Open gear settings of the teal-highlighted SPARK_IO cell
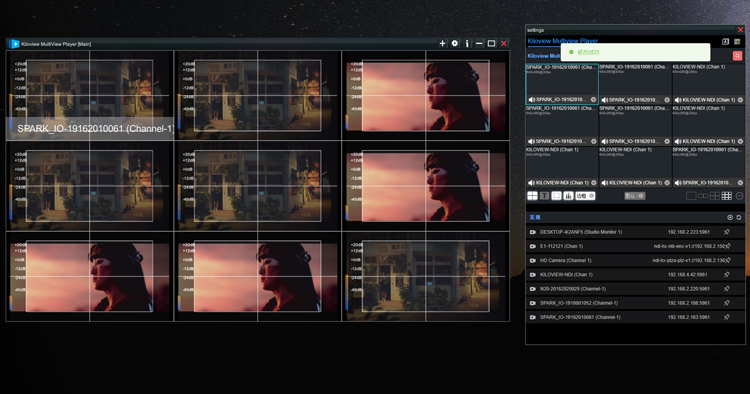This screenshot has height=394, width=750. pyautogui.click(x=593, y=99)
